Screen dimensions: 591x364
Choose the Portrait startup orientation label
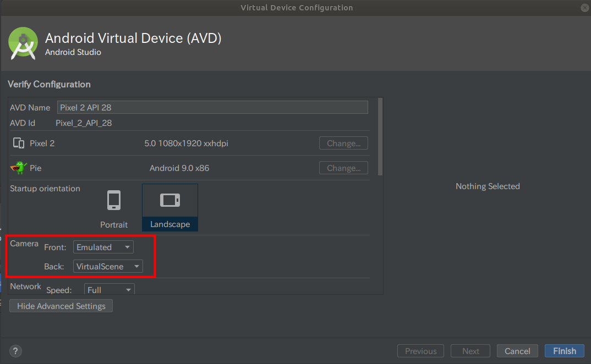[x=114, y=224]
